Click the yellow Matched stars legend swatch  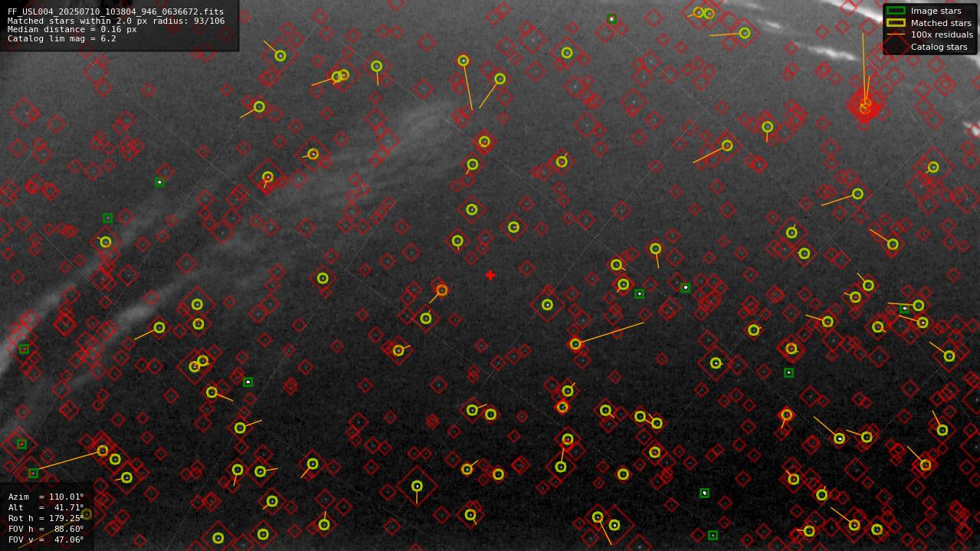coord(896,23)
